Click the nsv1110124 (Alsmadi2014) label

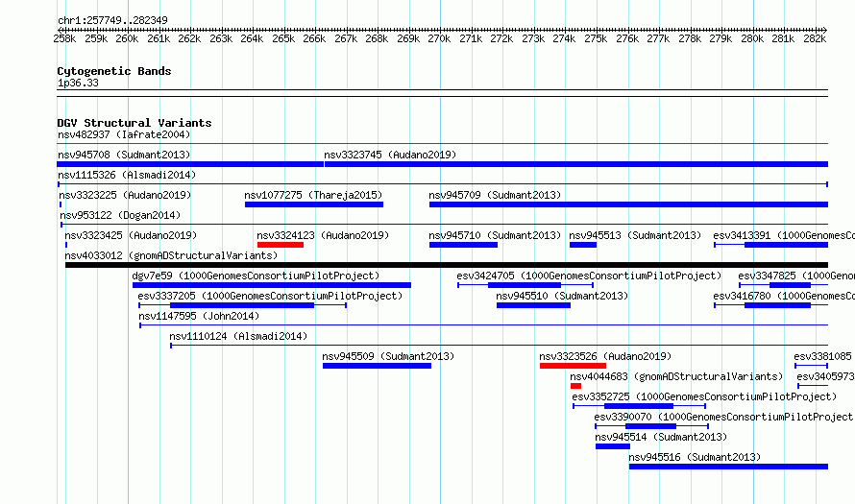pos(238,336)
